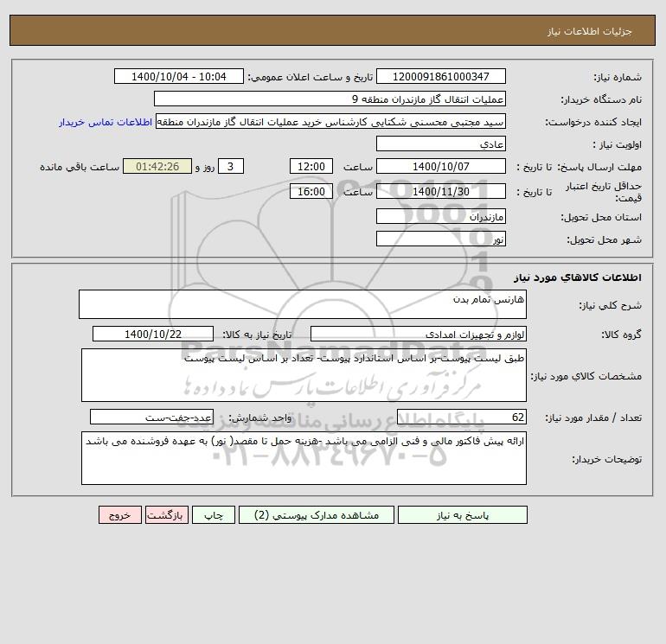The height and width of the screenshot is (644, 666).
Task: Click the need date field 1400/10/22
Action: tap(153, 334)
